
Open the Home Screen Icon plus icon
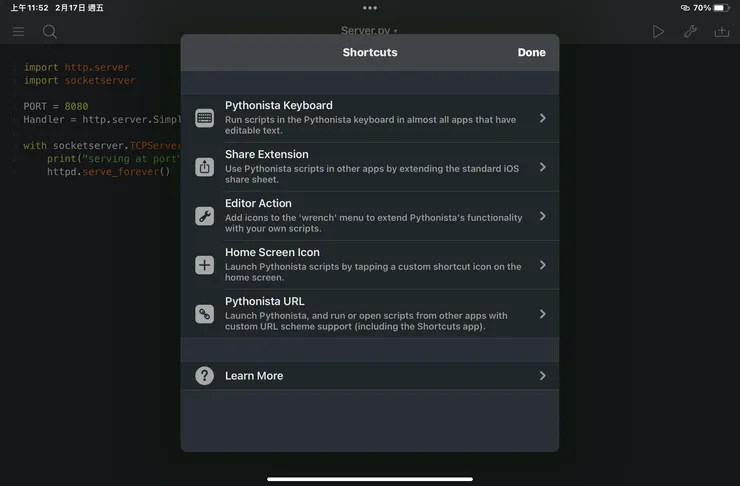pos(204,265)
